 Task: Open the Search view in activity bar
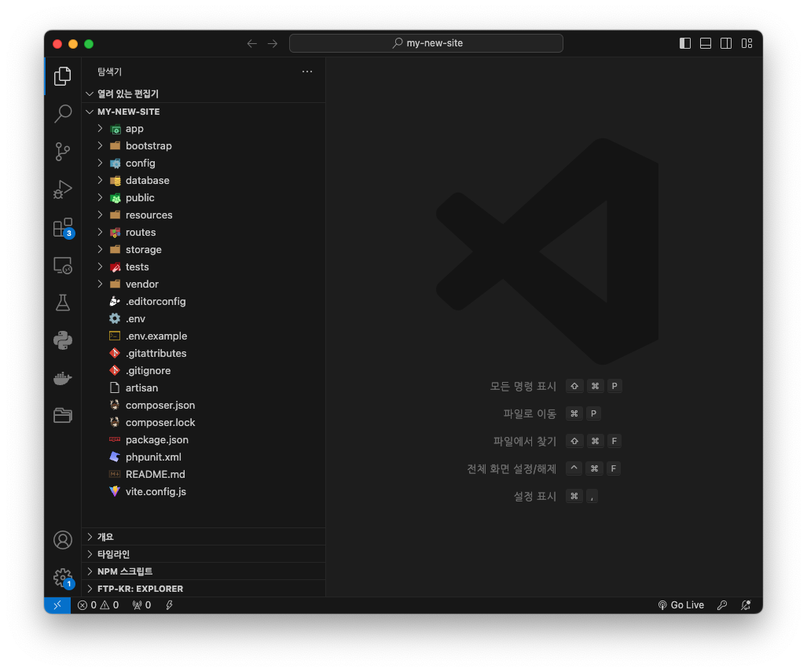coord(63,114)
